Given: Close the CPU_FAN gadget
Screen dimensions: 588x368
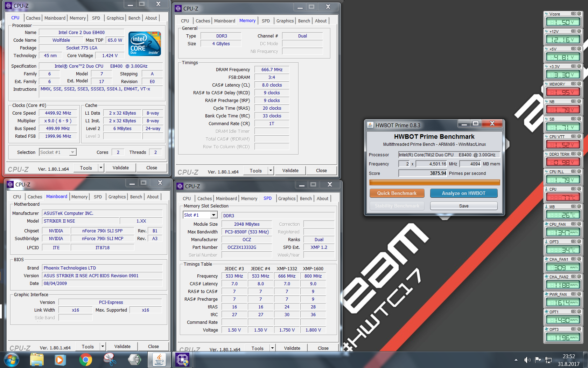Looking at the screenshot, I should point(579,224).
